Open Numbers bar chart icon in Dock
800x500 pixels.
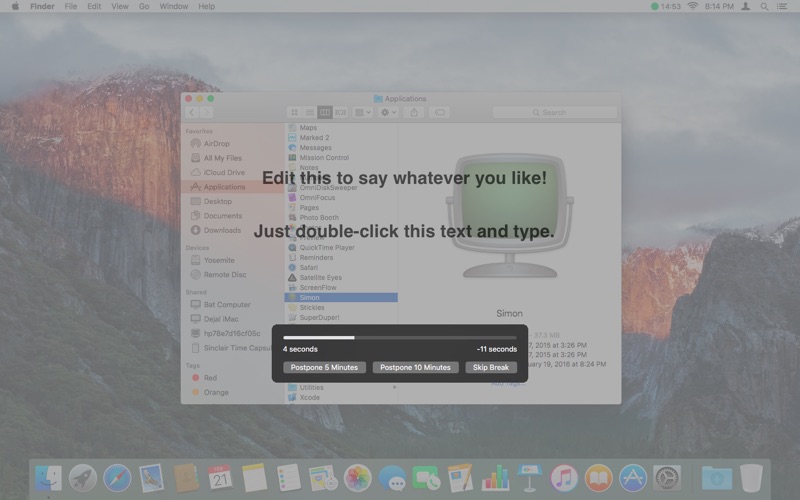[495, 478]
